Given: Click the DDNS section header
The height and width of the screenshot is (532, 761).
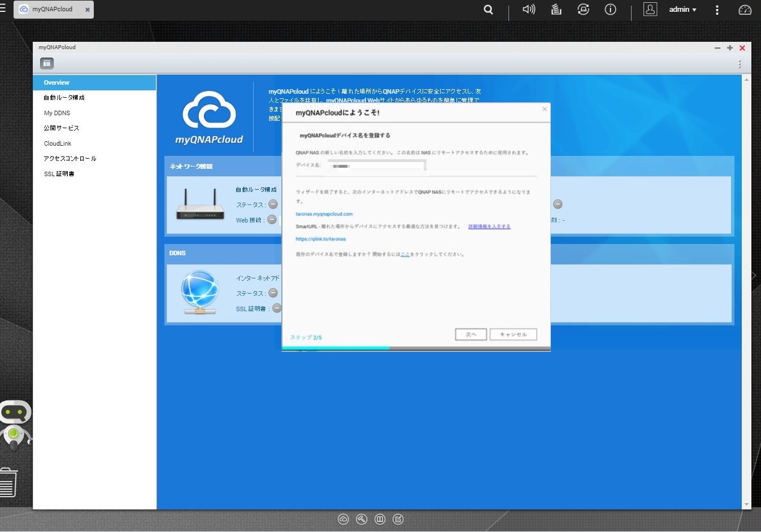Looking at the screenshot, I should point(177,253).
